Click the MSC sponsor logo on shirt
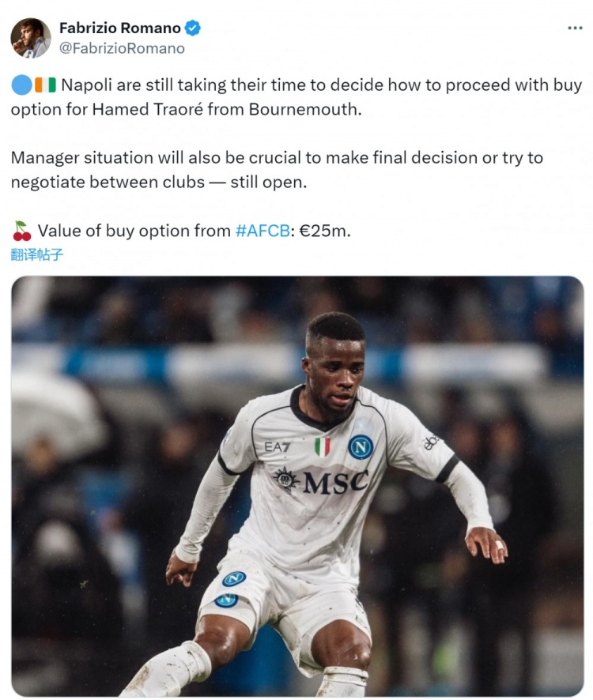This screenshot has width=593, height=700. pyautogui.click(x=321, y=481)
